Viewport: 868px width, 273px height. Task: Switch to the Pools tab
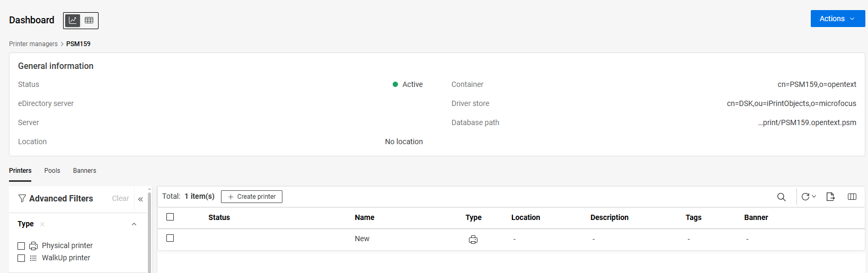[x=52, y=171]
